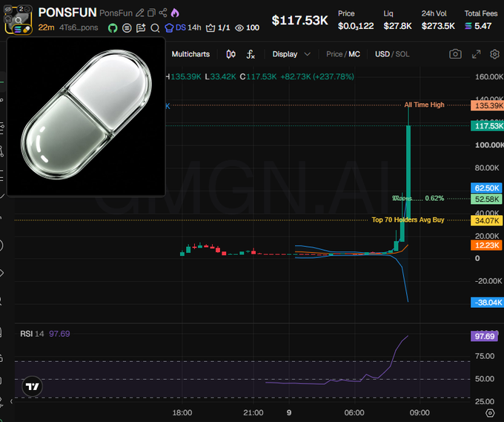Screen dimensions: 504x422
Task: Open the indicators fx button
Action: pos(251,54)
